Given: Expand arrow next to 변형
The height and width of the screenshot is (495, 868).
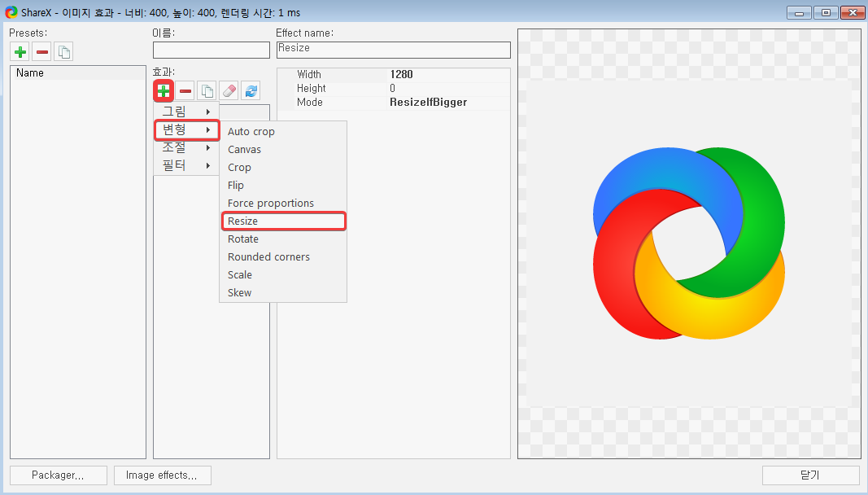Looking at the screenshot, I should [x=208, y=129].
